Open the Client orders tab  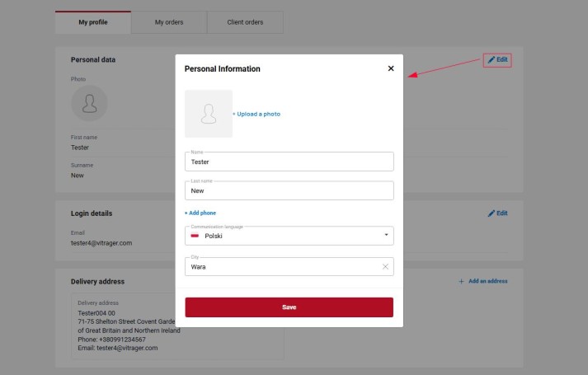coord(245,22)
